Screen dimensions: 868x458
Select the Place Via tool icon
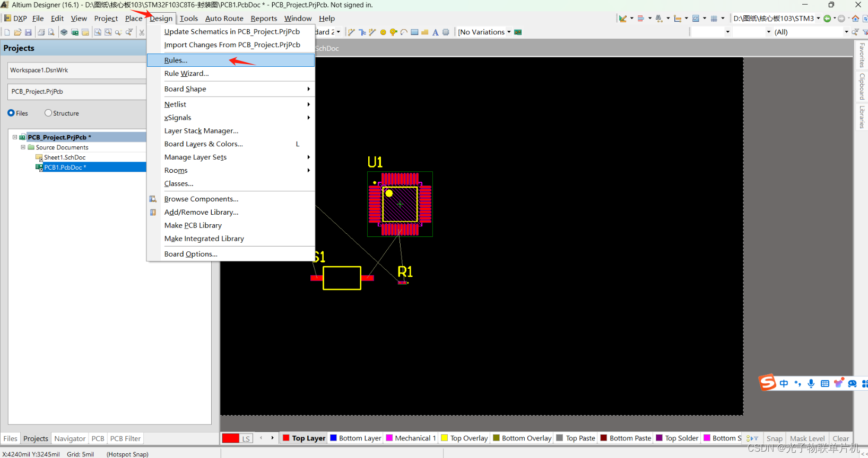pos(394,32)
